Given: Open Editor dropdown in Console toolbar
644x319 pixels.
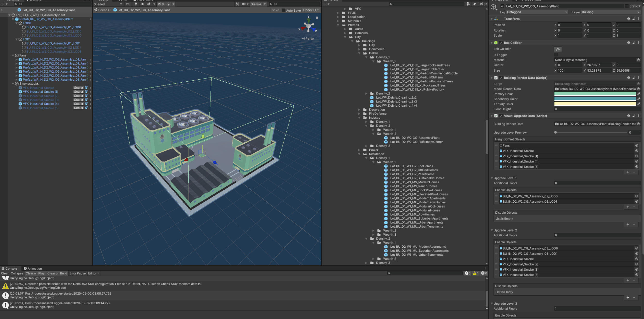Looking at the screenshot, I should (x=94, y=273).
